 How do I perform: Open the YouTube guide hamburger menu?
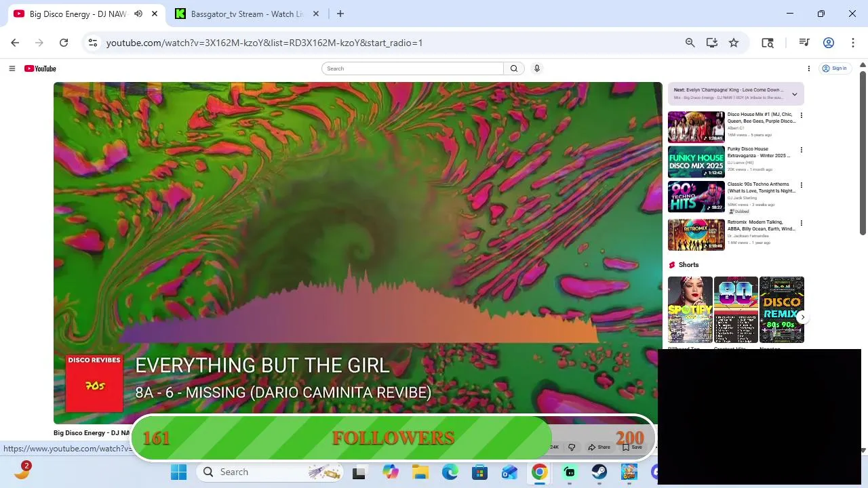click(12, 68)
